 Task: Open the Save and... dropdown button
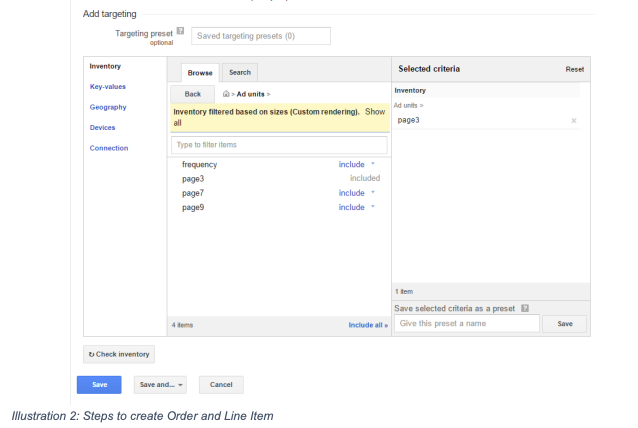160,384
